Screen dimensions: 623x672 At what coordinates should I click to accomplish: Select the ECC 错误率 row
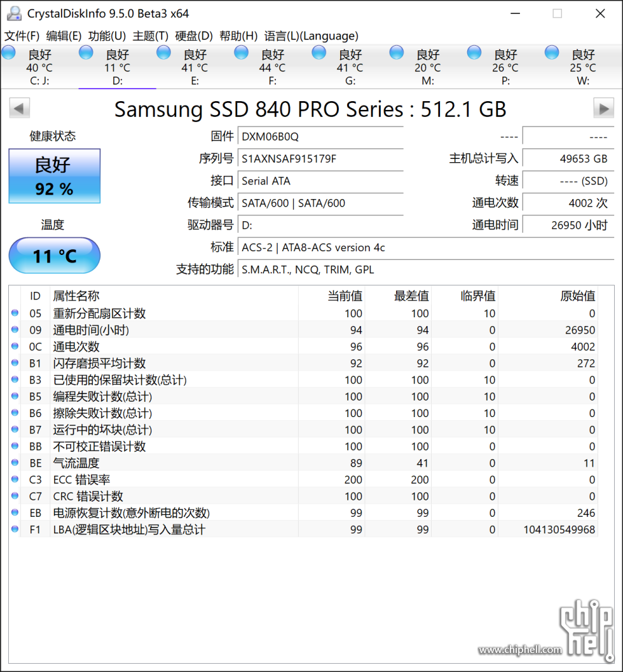(303, 479)
